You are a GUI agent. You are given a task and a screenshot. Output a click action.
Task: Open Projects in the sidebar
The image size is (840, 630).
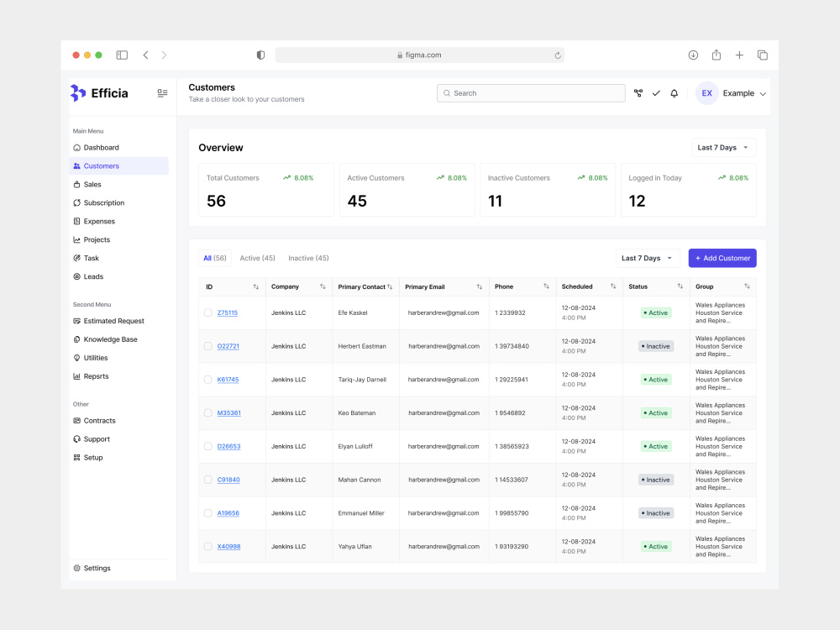pos(118,239)
